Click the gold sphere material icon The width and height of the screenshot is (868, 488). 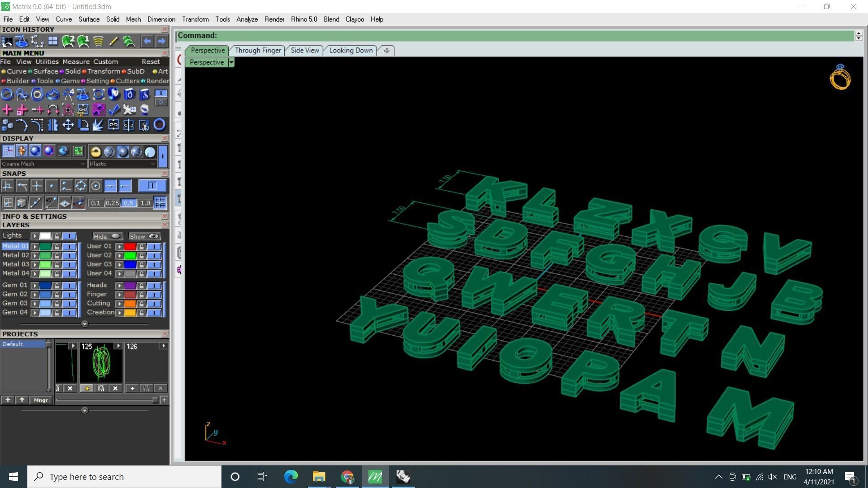[x=95, y=152]
